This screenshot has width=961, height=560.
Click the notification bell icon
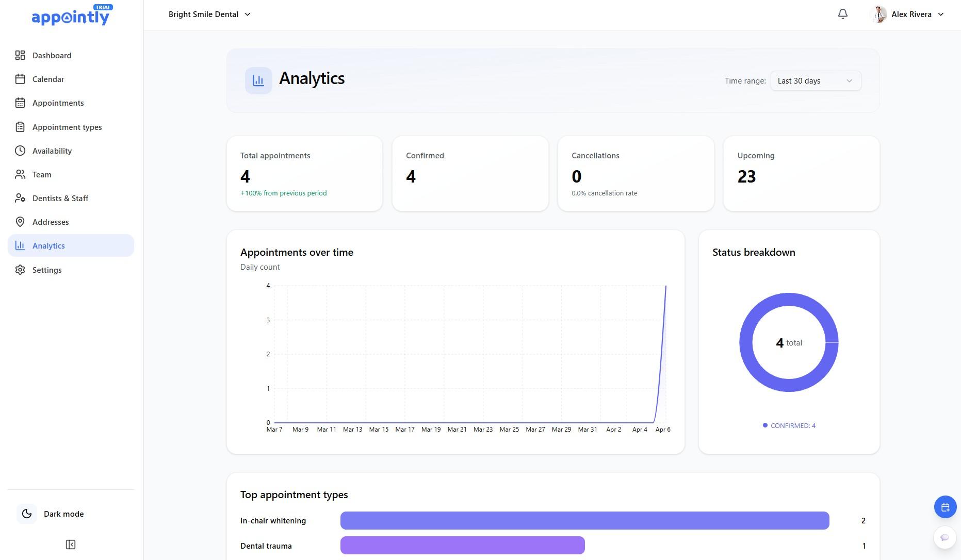[842, 14]
